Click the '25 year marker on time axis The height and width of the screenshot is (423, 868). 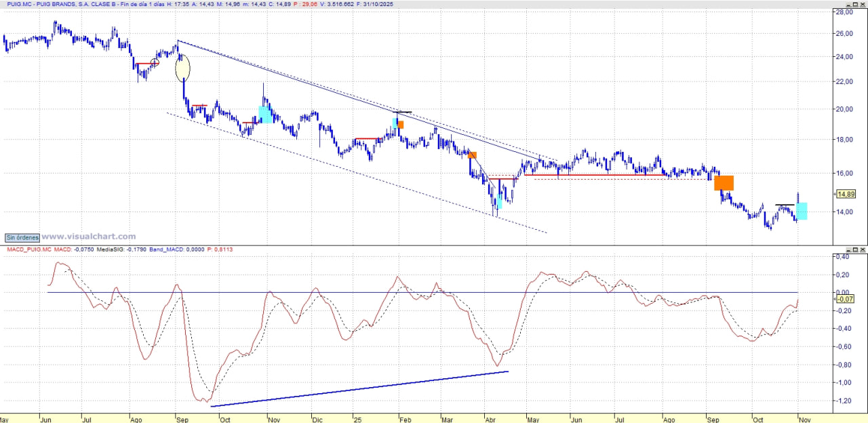coord(357,420)
